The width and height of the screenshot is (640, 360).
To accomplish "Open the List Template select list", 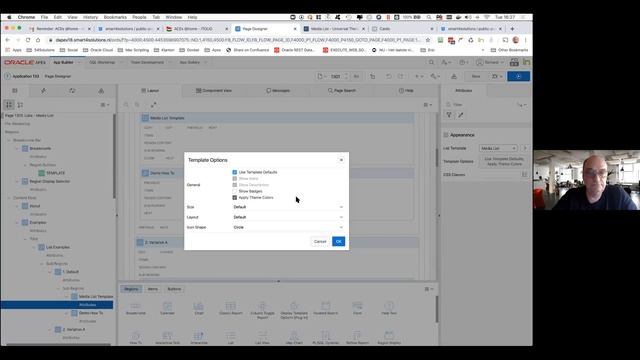I will tap(498, 148).
